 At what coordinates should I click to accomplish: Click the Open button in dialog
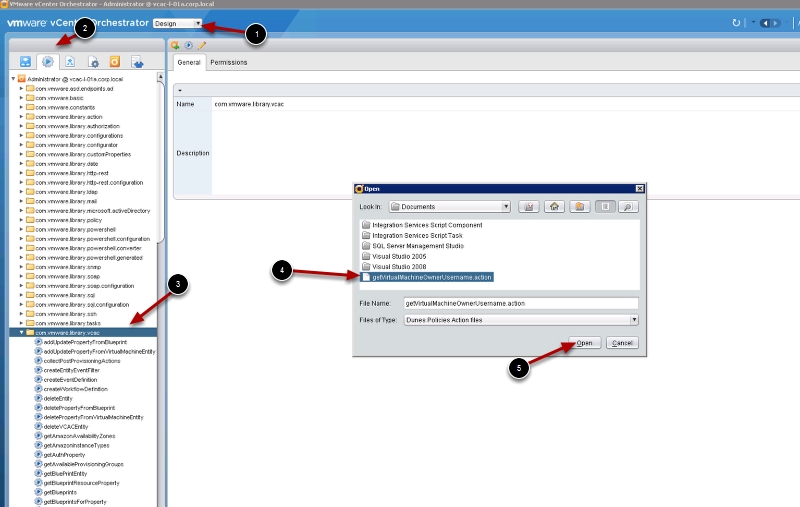point(585,343)
